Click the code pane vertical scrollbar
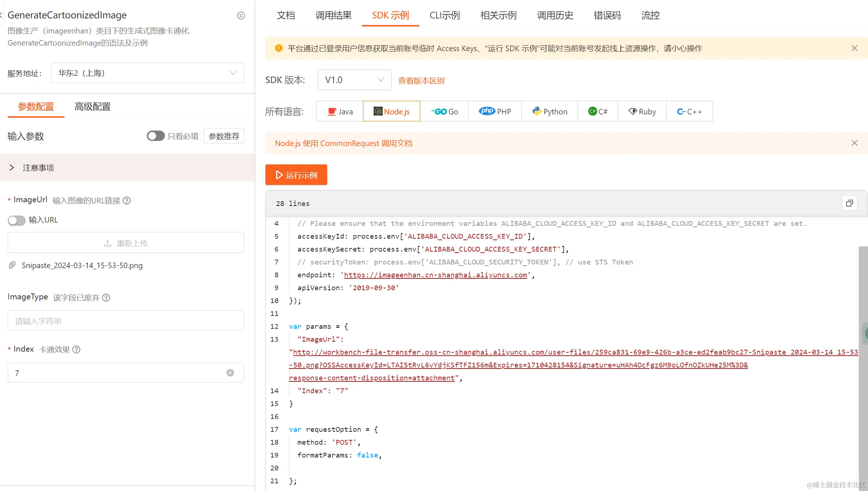Image resolution: width=868 pixels, height=491 pixels. tap(863, 369)
